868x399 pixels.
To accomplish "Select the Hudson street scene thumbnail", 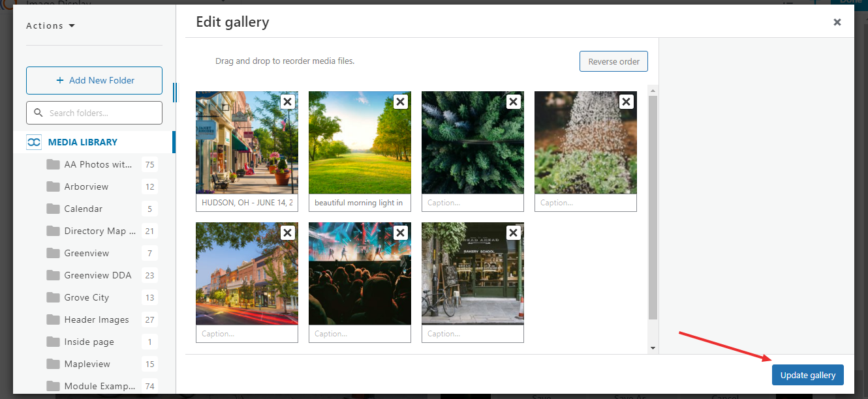I will 247,143.
